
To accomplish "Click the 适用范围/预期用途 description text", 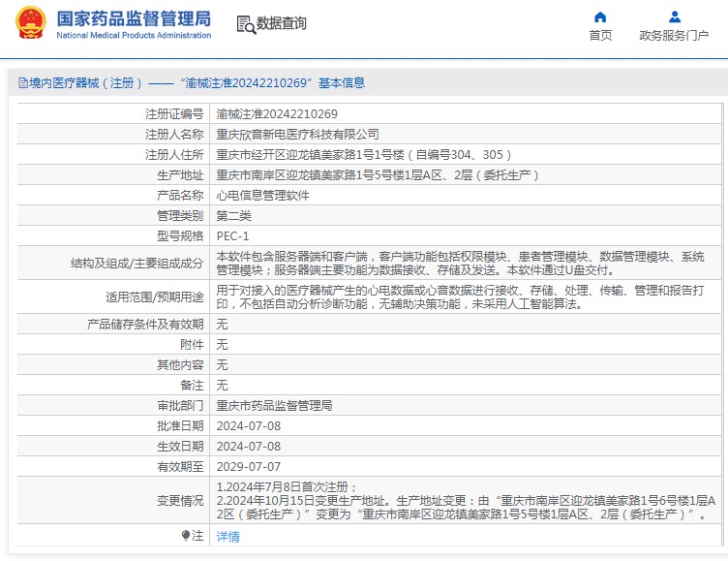I will coord(460,297).
